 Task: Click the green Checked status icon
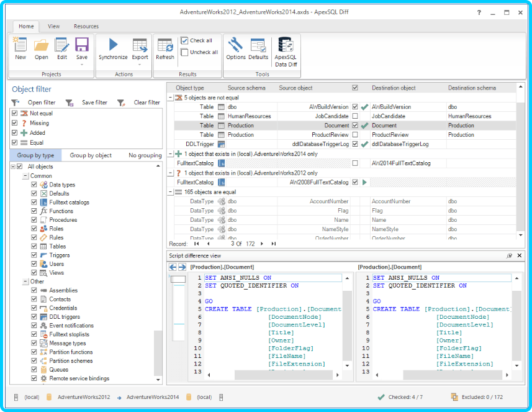(381, 396)
